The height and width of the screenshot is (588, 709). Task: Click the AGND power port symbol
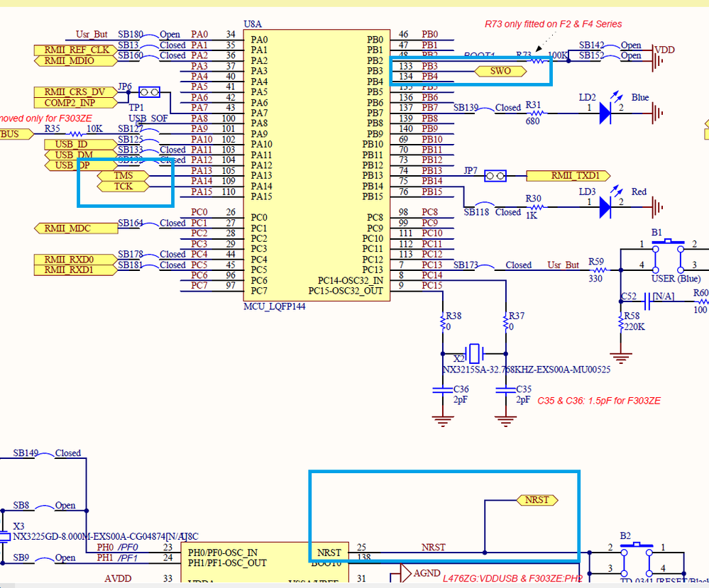tap(401, 573)
